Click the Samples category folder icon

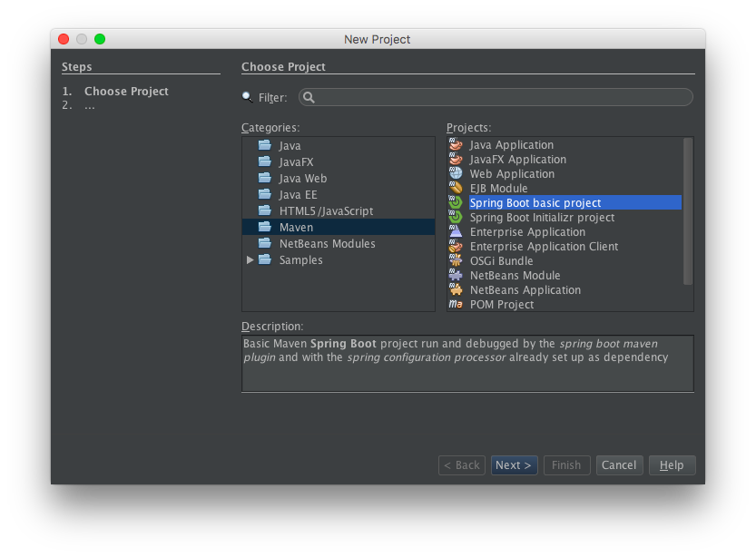click(265, 259)
